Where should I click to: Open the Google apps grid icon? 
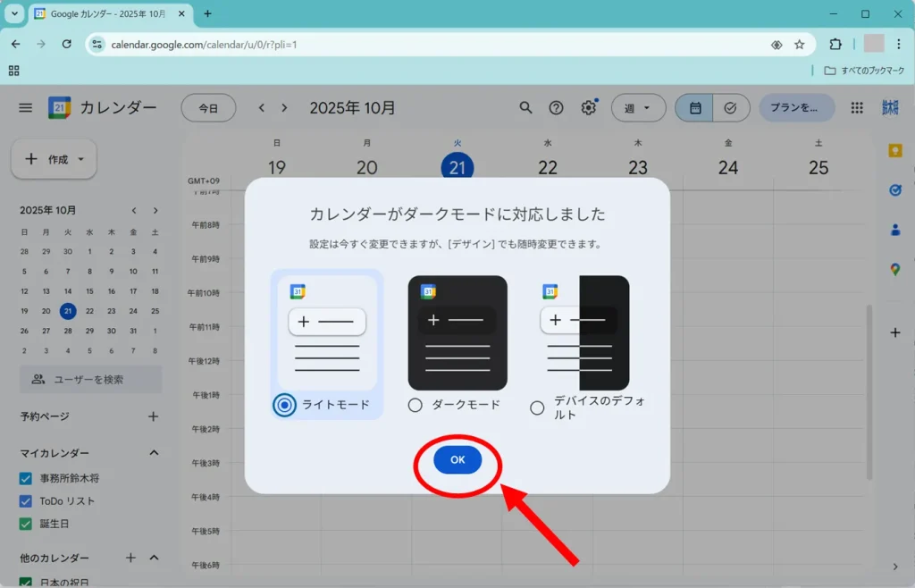click(857, 107)
